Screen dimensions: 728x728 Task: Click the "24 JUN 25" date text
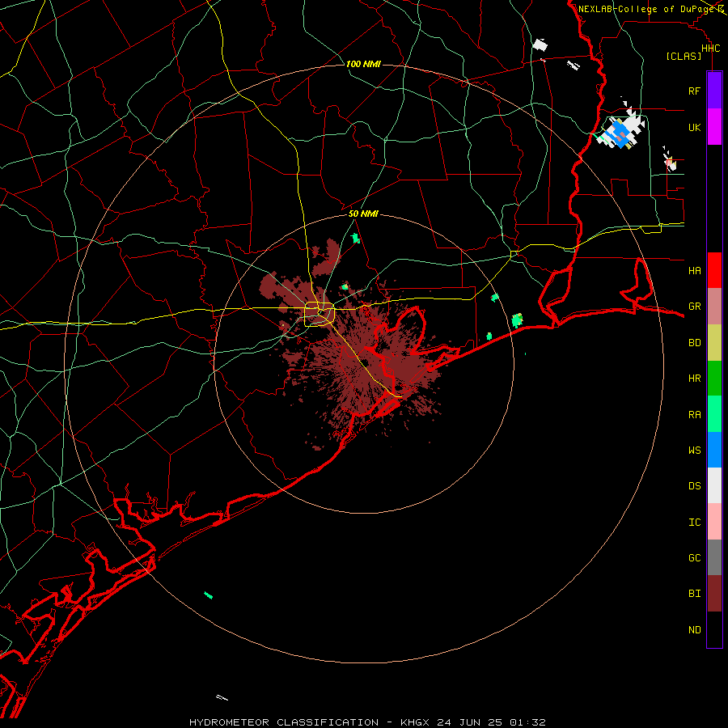click(470, 722)
